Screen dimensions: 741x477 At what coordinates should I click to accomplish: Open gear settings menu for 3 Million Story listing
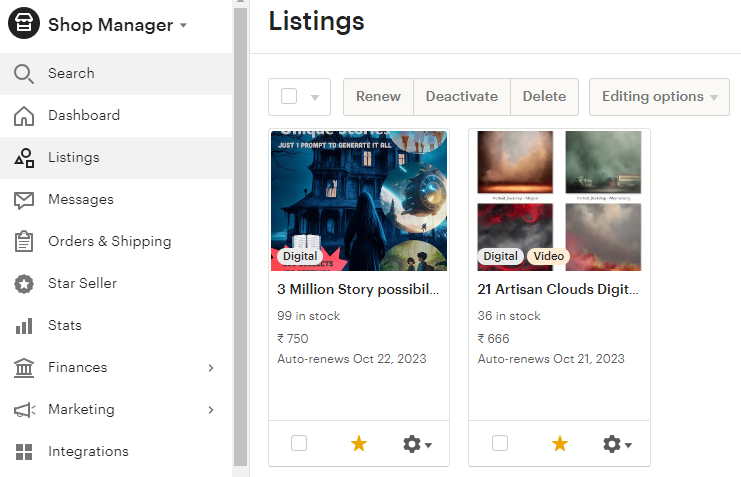pyautogui.click(x=417, y=444)
